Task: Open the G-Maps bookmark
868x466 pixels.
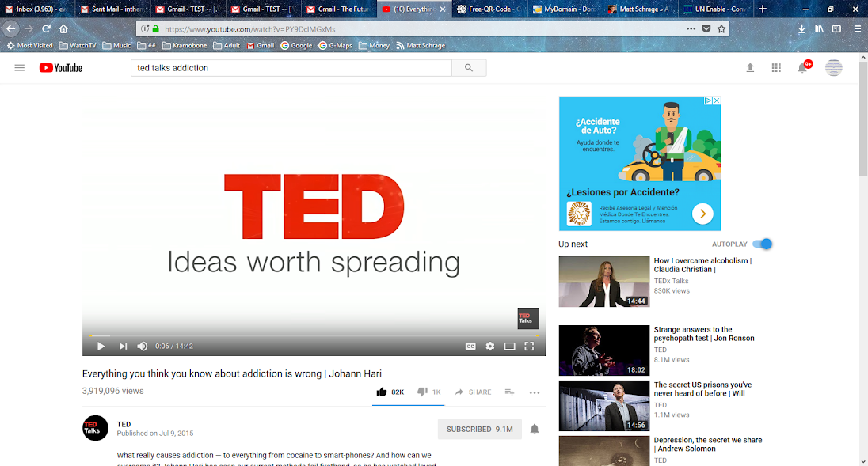Action: [336, 45]
